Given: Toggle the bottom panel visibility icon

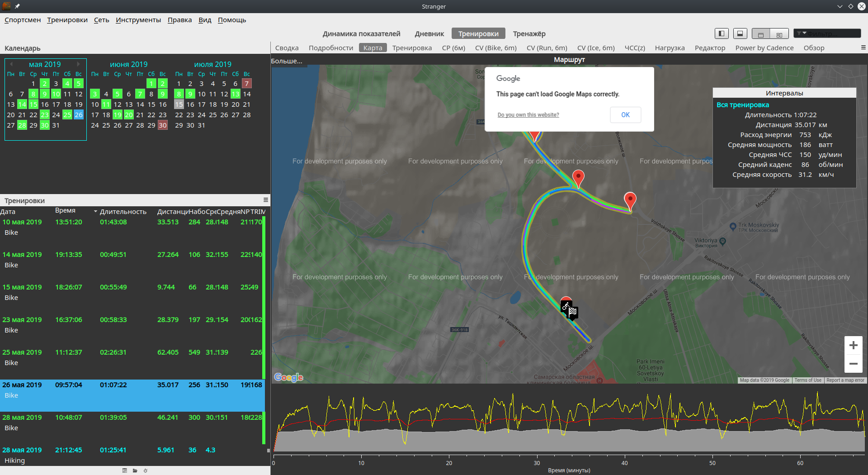Looking at the screenshot, I should [740, 33].
